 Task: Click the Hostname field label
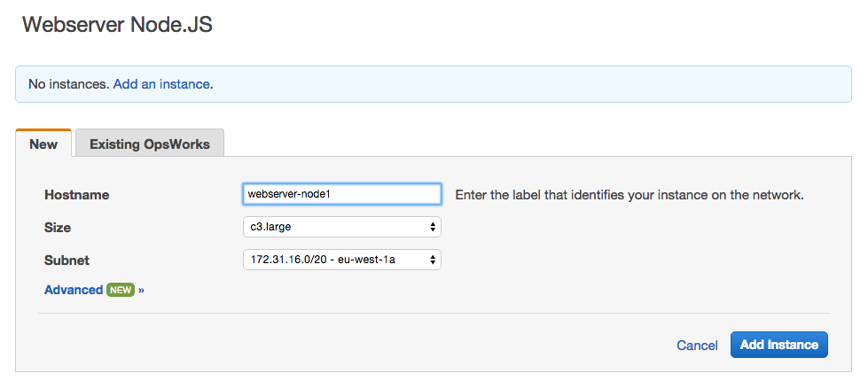76,195
